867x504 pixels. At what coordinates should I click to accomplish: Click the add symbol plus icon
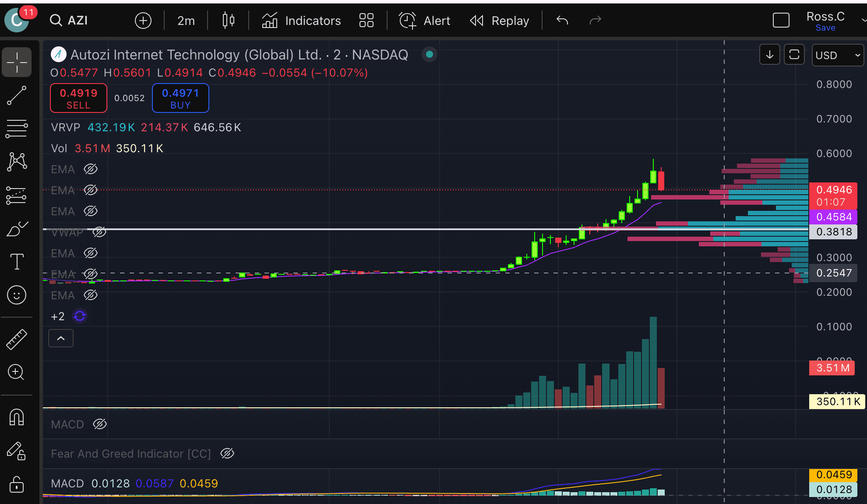[x=143, y=21]
